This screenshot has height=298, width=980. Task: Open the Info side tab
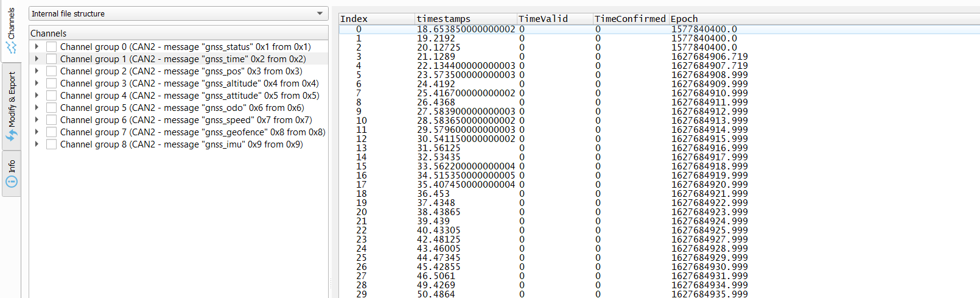coord(11,174)
